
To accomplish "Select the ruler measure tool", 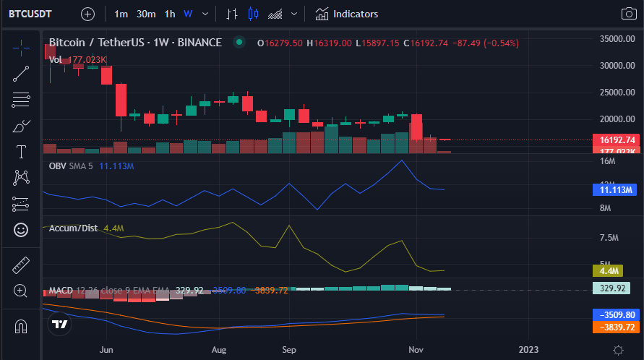I will [21, 265].
